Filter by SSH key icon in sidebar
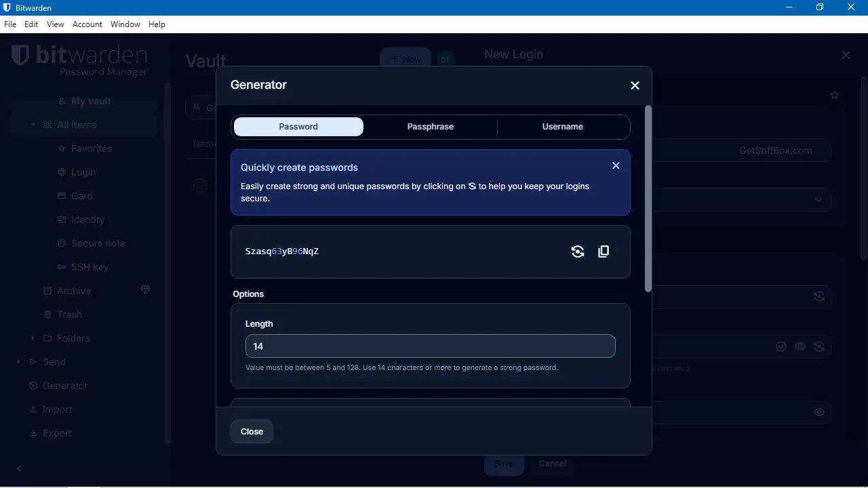 point(62,267)
